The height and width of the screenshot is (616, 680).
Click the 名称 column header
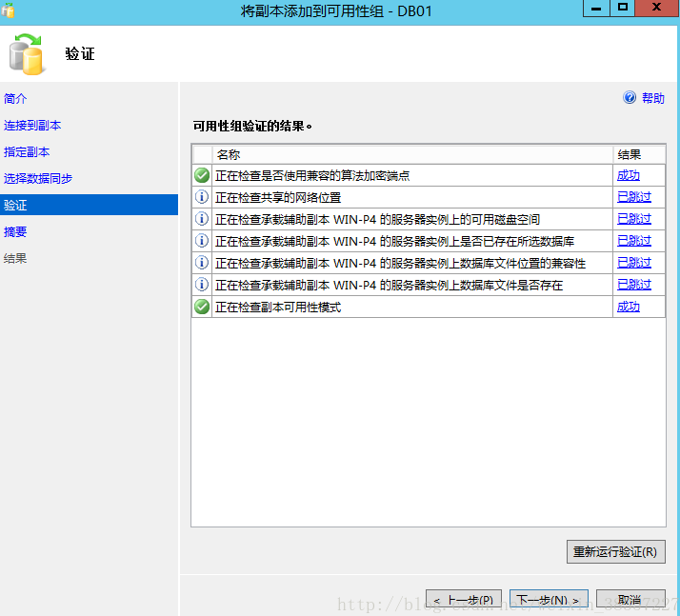pos(229,154)
